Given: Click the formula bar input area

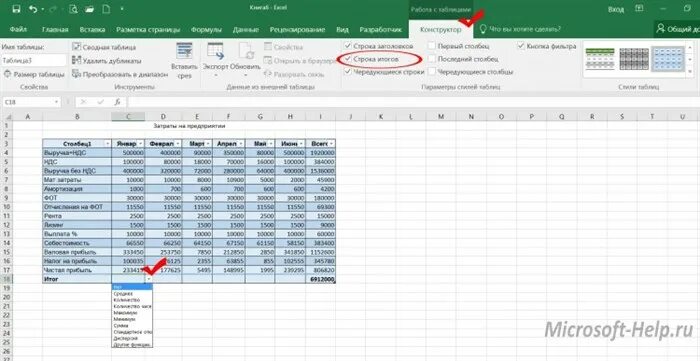Looking at the screenshot, I should click(x=413, y=102).
